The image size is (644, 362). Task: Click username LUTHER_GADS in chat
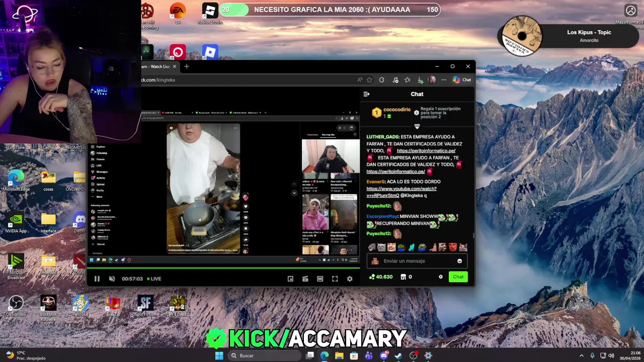pyautogui.click(x=382, y=137)
